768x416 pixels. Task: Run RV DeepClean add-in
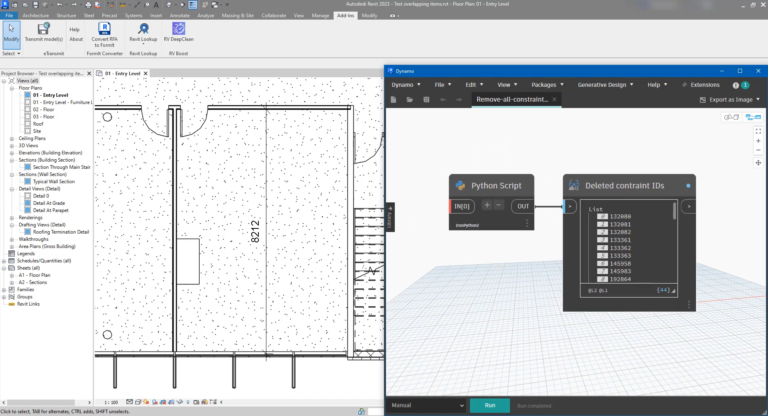click(x=178, y=32)
